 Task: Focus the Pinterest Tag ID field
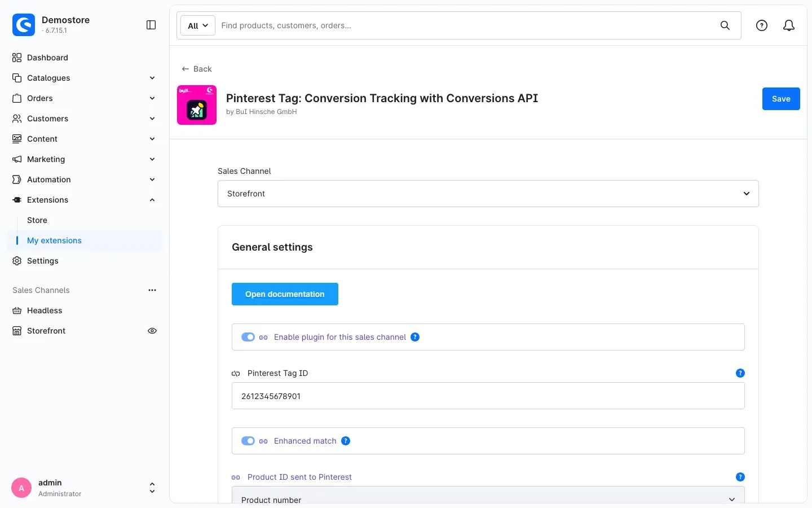[488, 396]
